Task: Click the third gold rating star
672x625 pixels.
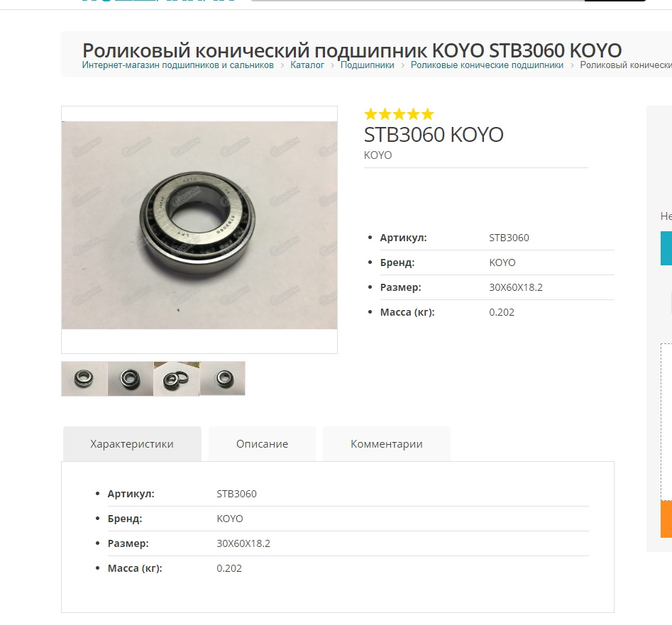Action: [x=399, y=114]
